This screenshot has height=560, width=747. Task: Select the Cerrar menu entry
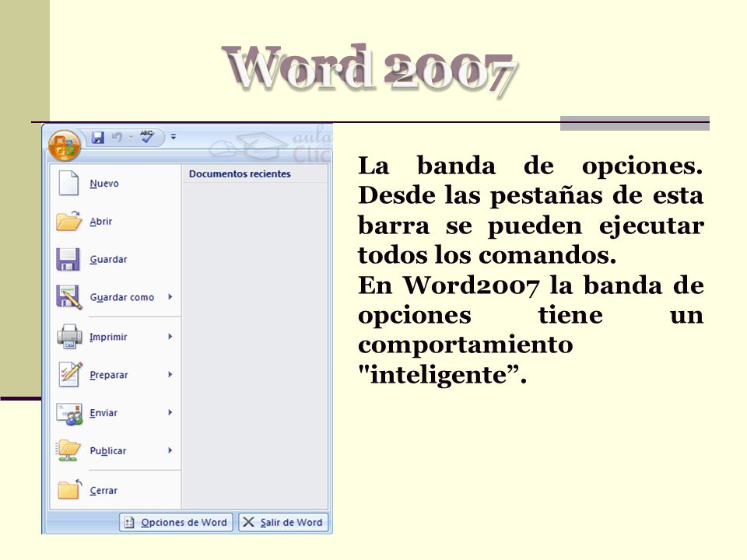pos(115,490)
